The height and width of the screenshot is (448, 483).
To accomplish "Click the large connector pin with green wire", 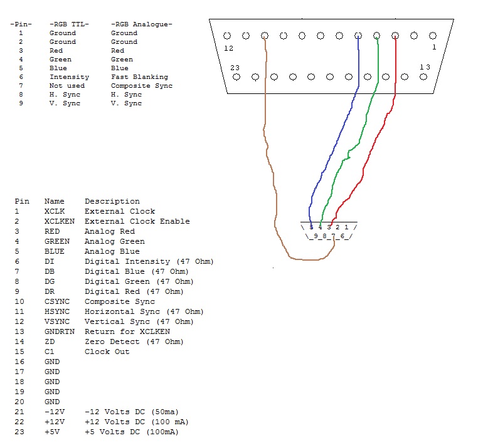I will coord(377,36).
